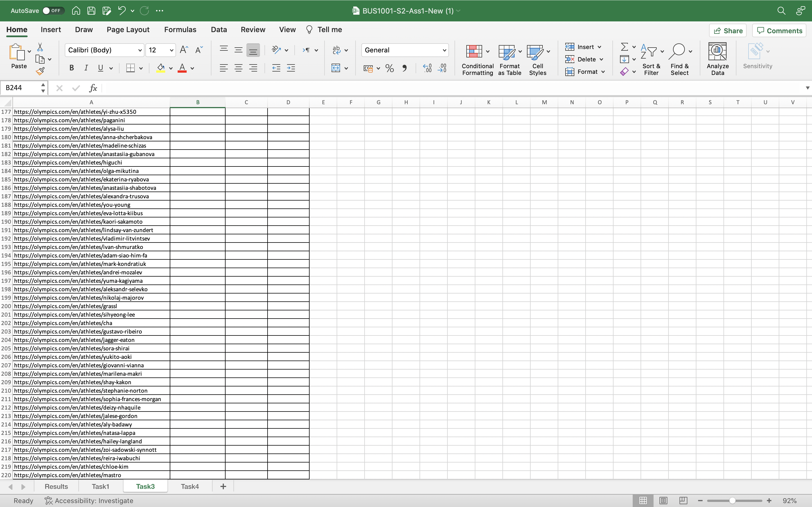Click the Cut scissors icon
The height and width of the screenshot is (507, 812).
40,47
